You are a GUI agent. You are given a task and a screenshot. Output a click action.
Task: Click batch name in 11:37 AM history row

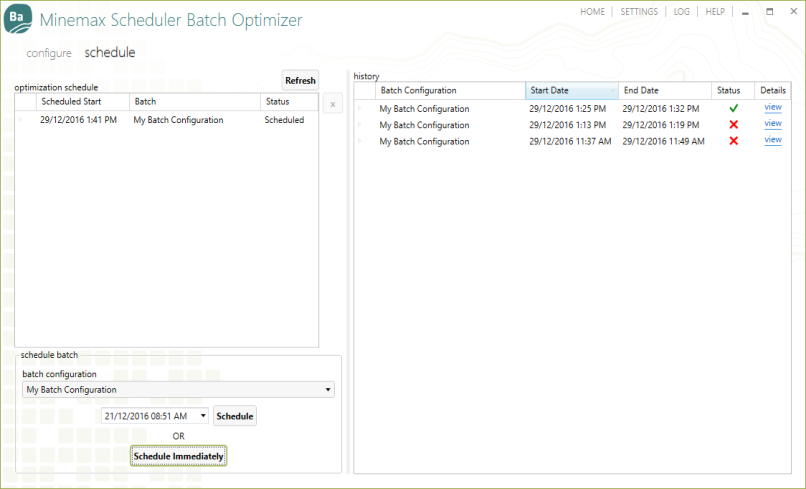point(424,141)
